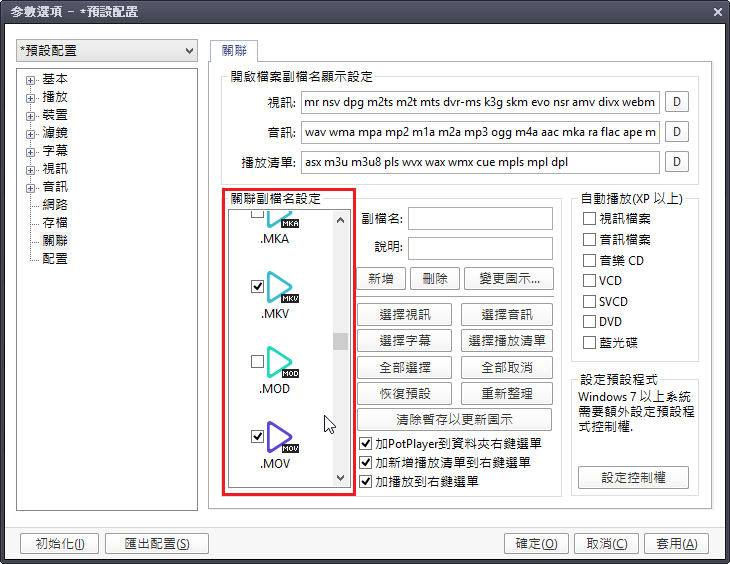Click 全部取消 button
This screenshot has width=730, height=564.
click(507, 367)
